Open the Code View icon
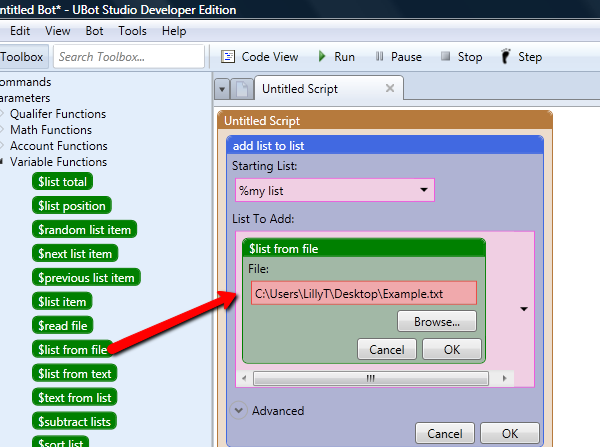The height and width of the screenshot is (447, 600). pyautogui.click(x=228, y=57)
